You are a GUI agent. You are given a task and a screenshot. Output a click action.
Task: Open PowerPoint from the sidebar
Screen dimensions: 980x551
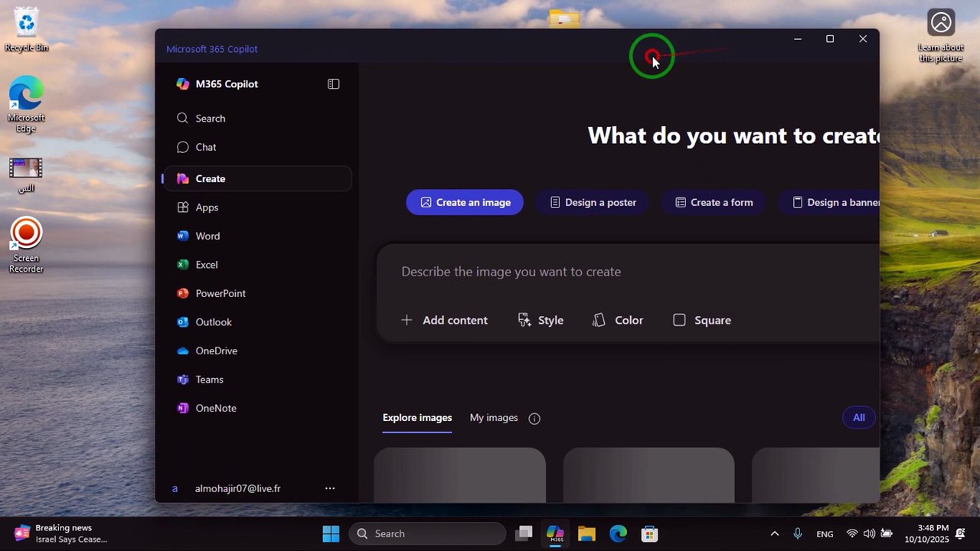tap(256, 293)
